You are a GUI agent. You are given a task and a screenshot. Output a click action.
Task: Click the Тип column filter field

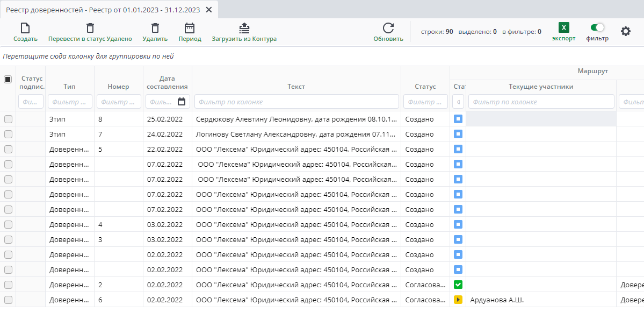tap(70, 101)
